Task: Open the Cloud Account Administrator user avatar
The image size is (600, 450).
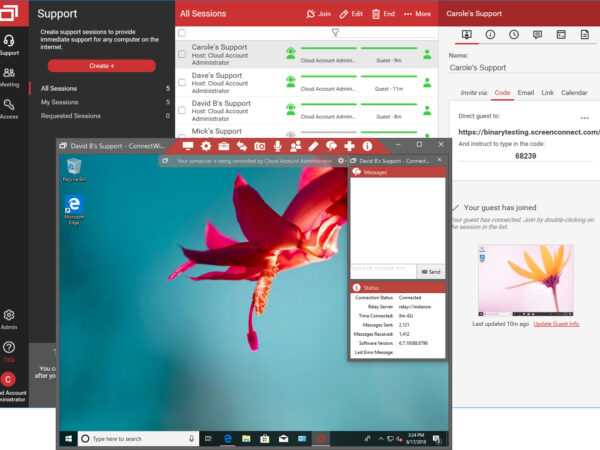Action: click(8, 379)
